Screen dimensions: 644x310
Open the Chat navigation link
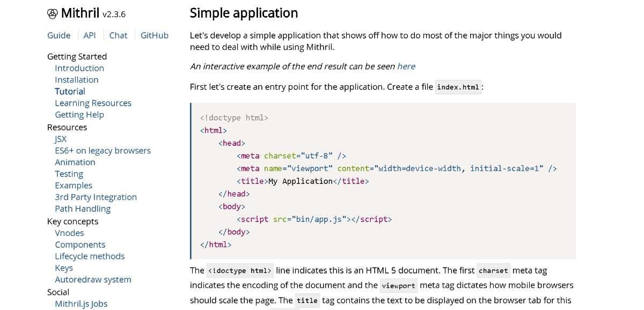118,35
